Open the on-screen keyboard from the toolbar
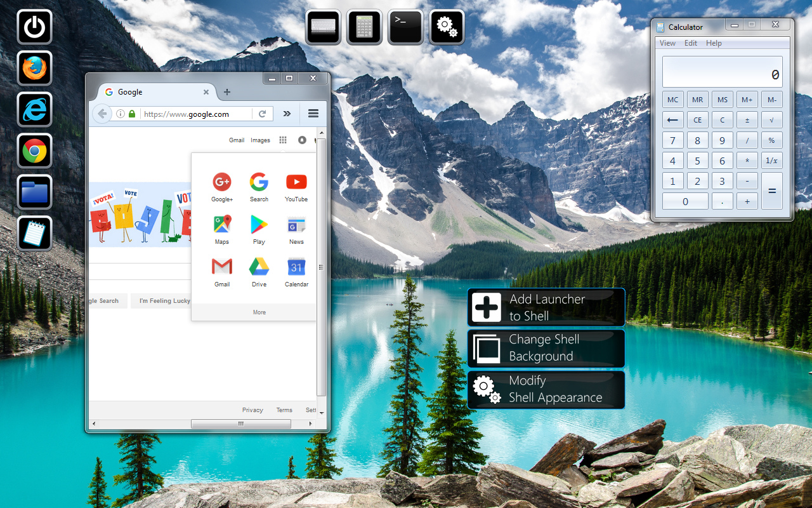 point(323,27)
